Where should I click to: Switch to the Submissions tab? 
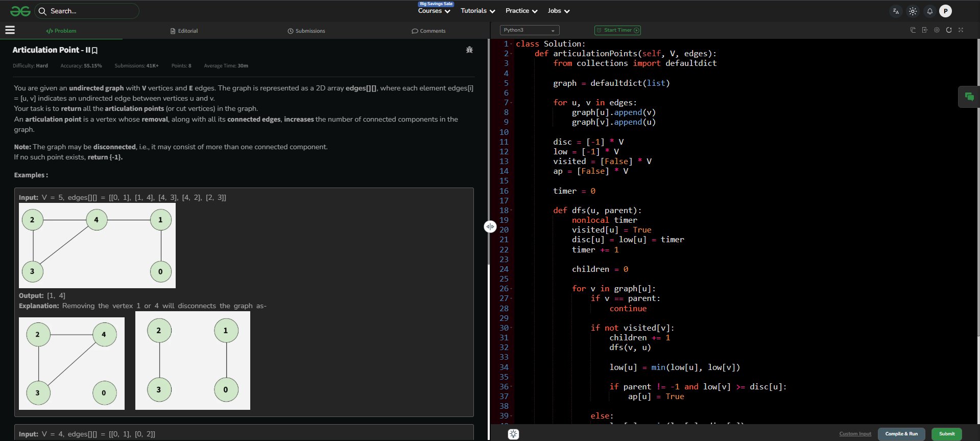point(306,31)
